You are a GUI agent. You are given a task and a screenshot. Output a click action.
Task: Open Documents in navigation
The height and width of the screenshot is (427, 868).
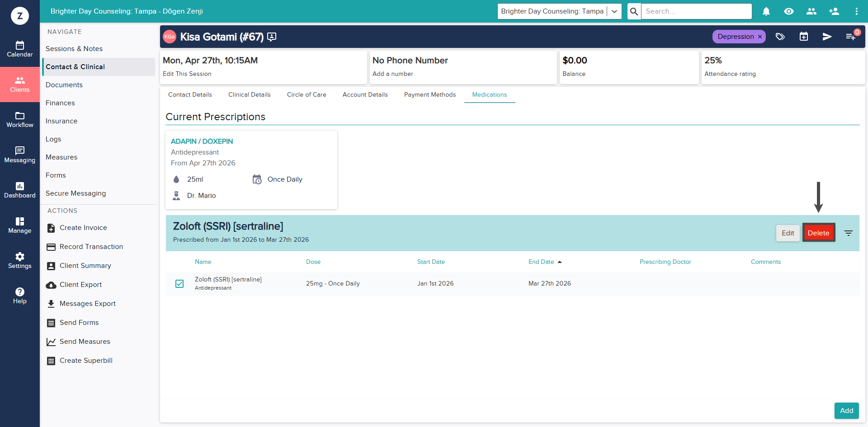pos(99,85)
